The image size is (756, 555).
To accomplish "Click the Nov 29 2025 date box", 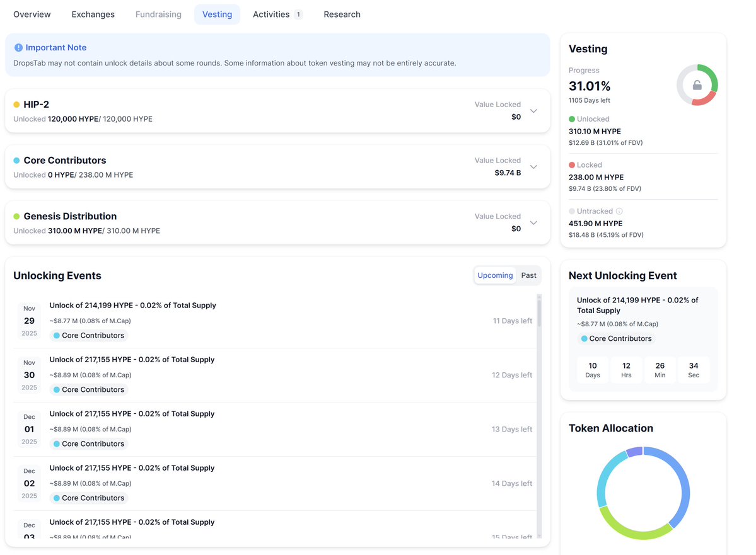I will tap(30, 321).
